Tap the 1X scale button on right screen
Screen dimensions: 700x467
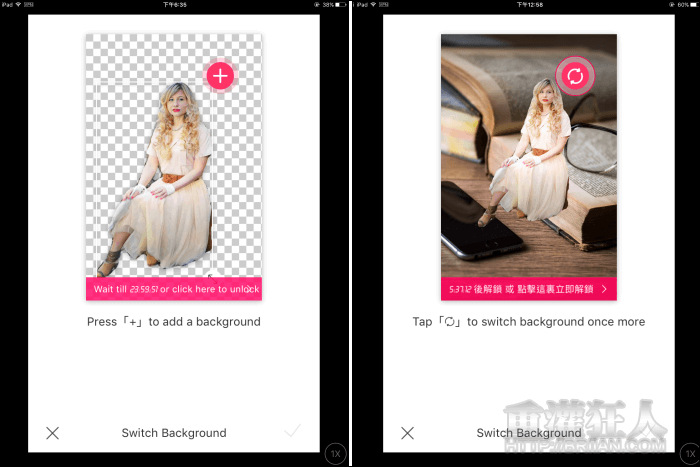pos(689,455)
